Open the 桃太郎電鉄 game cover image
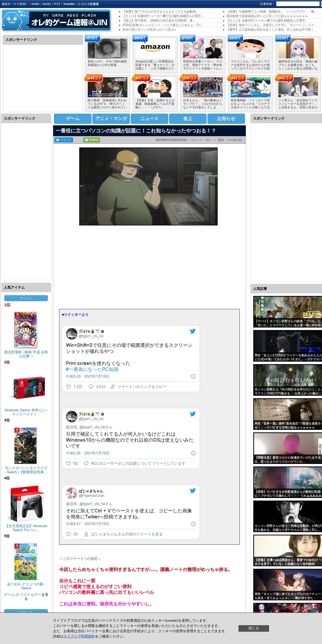Viewport: 322px width, 644px height. [x=26, y=330]
